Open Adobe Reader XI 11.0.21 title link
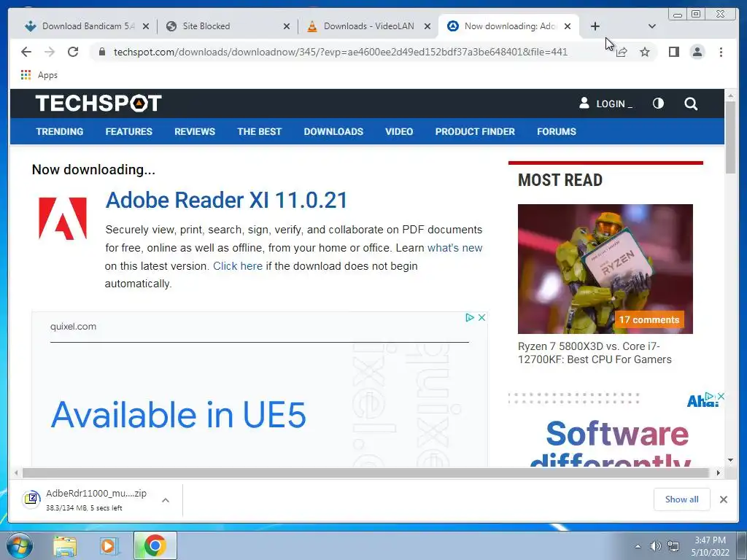 [x=226, y=200]
